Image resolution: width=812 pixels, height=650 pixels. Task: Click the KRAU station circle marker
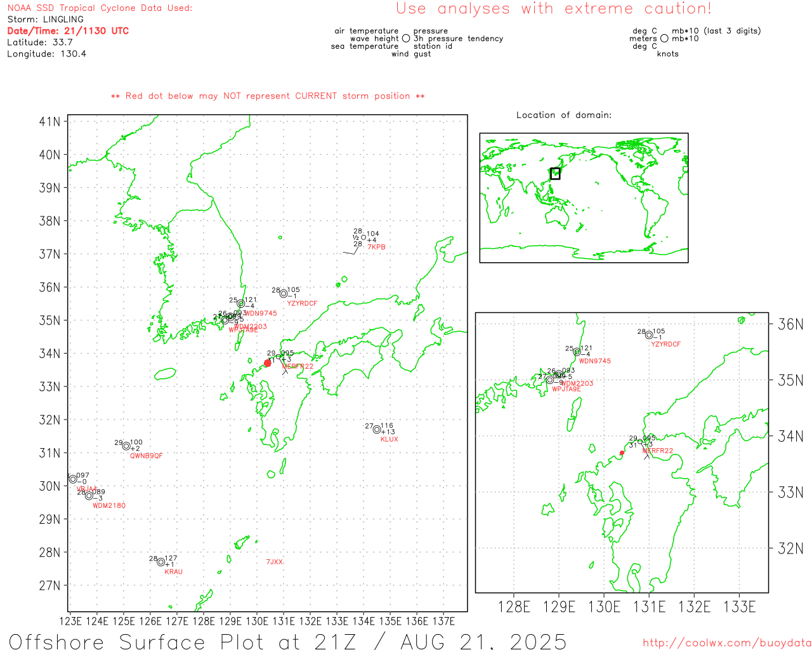point(161,562)
